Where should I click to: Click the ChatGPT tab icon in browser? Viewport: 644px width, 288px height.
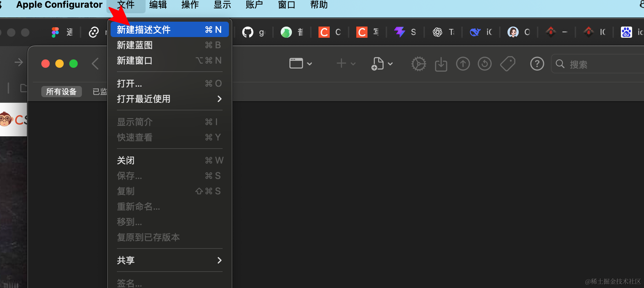click(437, 33)
